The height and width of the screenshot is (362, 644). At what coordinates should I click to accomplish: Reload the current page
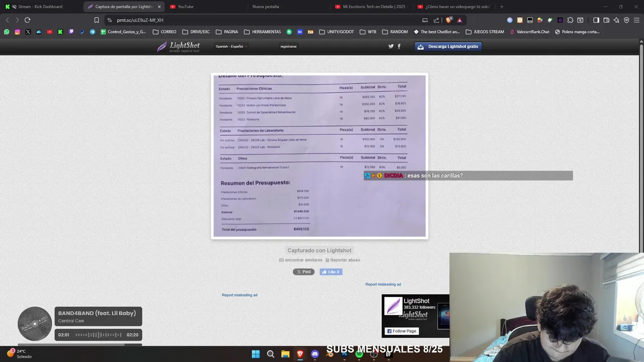27,20
